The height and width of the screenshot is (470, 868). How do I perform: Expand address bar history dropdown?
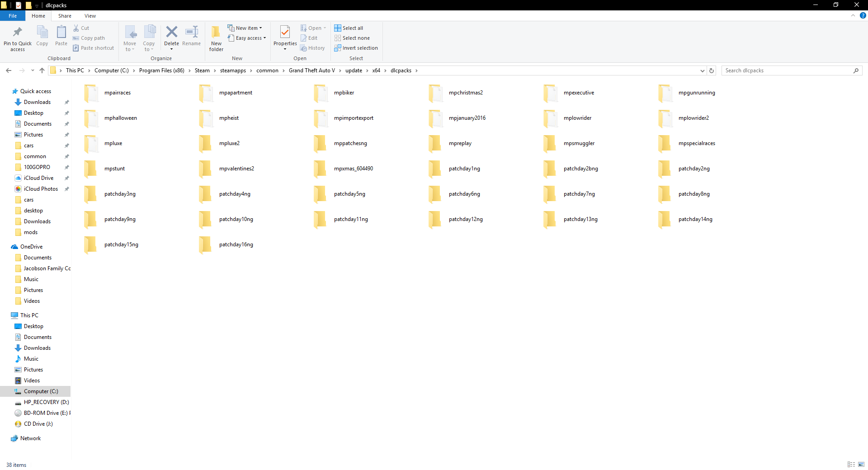click(702, 70)
